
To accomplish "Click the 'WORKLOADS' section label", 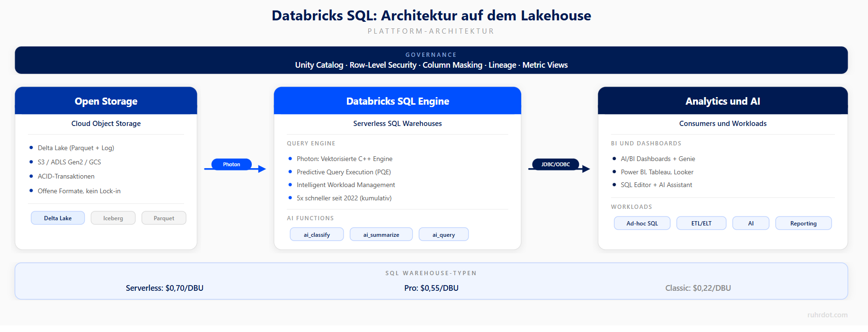I will click(x=631, y=207).
